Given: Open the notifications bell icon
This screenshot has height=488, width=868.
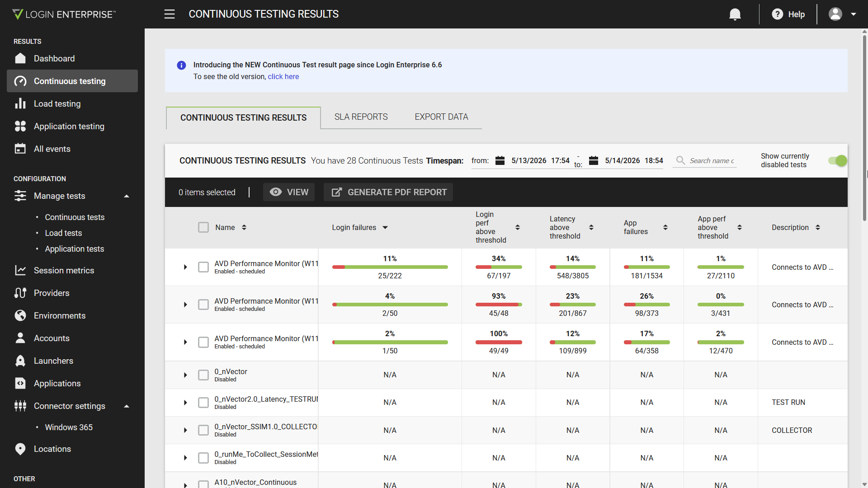Looking at the screenshot, I should pos(735,14).
